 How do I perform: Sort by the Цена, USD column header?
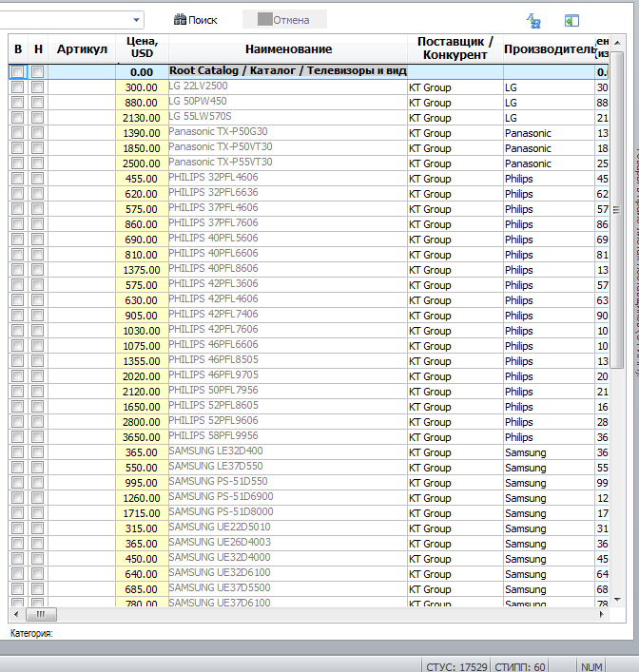[x=142, y=48]
